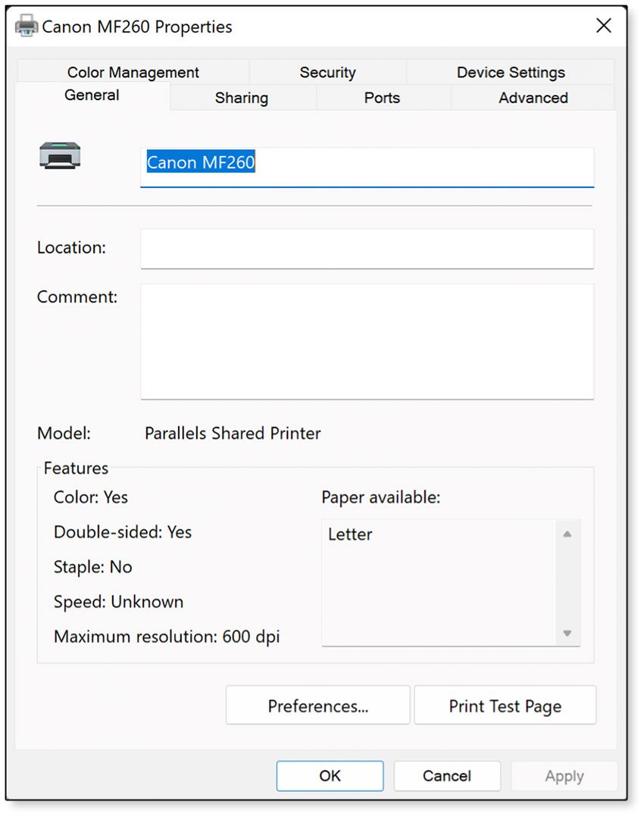
Task: Click the Cancel button
Action: [446, 775]
